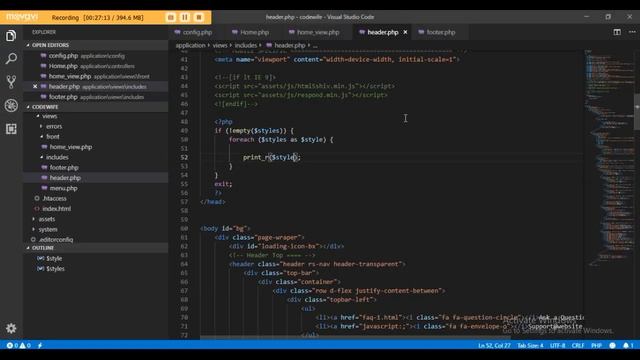Click the views breadcrumb segment
Image resolution: width=640 pixels, height=360 pixels.
pyautogui.click(x=220, y=45)
